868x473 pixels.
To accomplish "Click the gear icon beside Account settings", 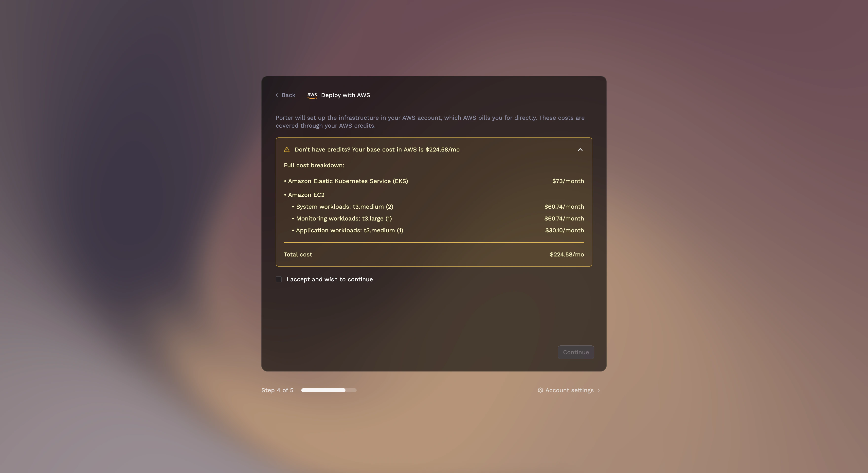I will (541, 390).
